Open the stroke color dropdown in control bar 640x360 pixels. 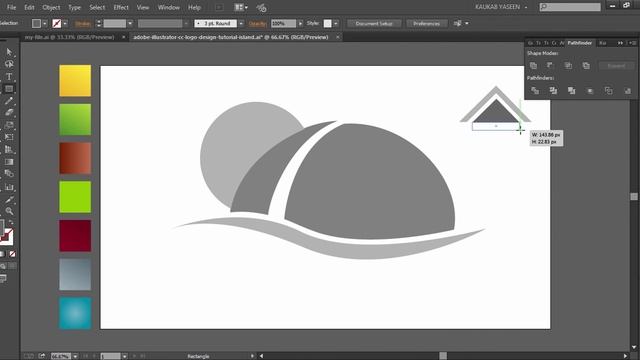[x=65, y=24]
